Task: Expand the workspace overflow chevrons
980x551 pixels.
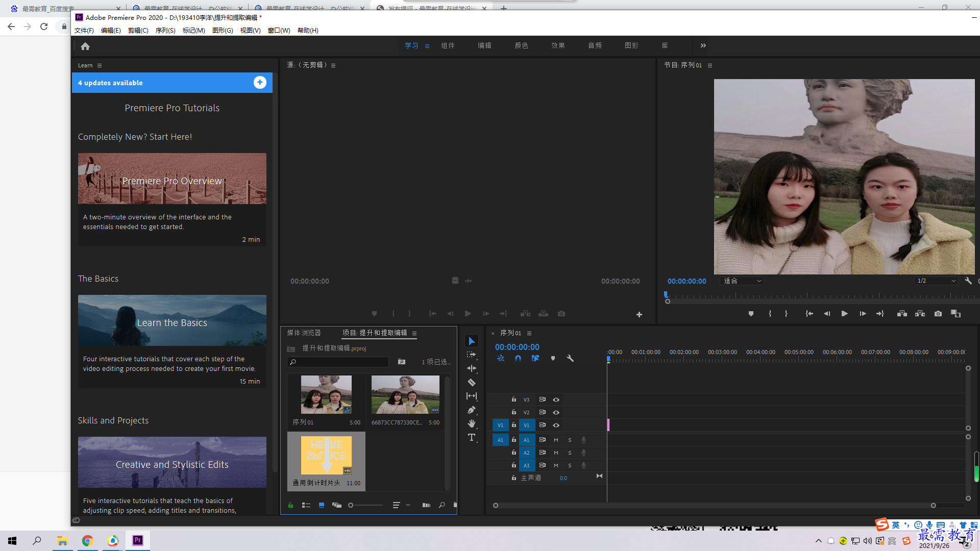Action: pos(703,45)
